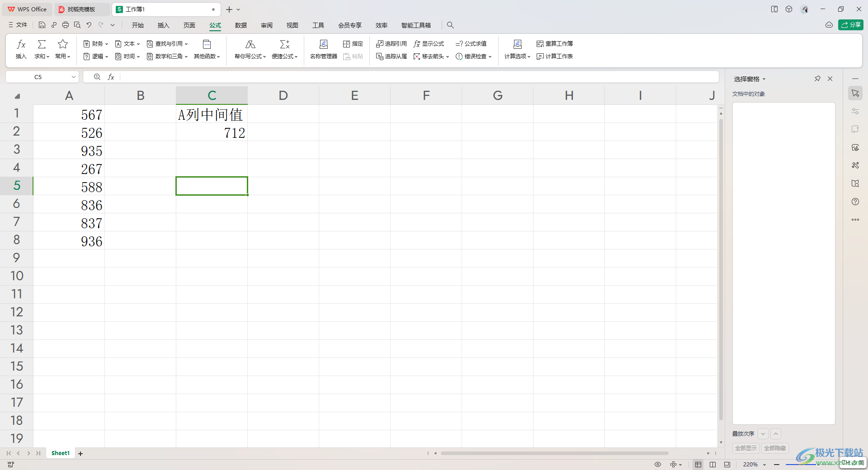This screenshot has height=470, width=868.
Task: Click the zoom slider handle in status bar
Action: [x=818, y=464]
